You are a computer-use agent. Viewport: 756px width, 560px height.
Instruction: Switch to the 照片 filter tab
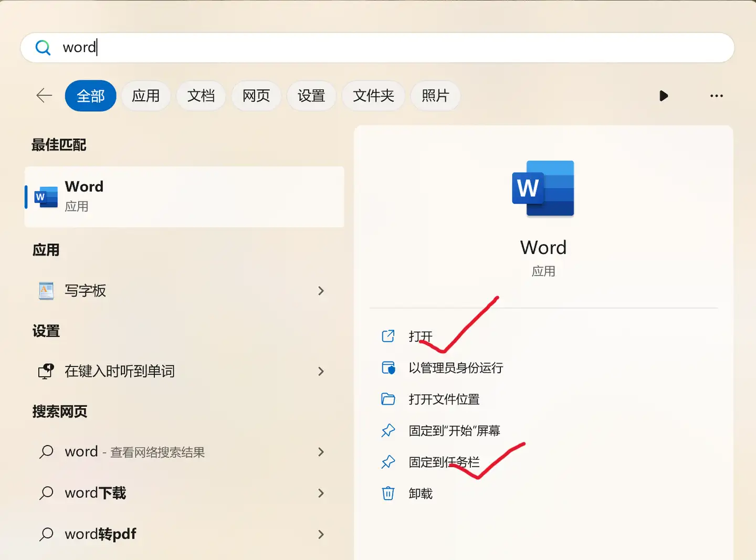(x=435, y=96)
